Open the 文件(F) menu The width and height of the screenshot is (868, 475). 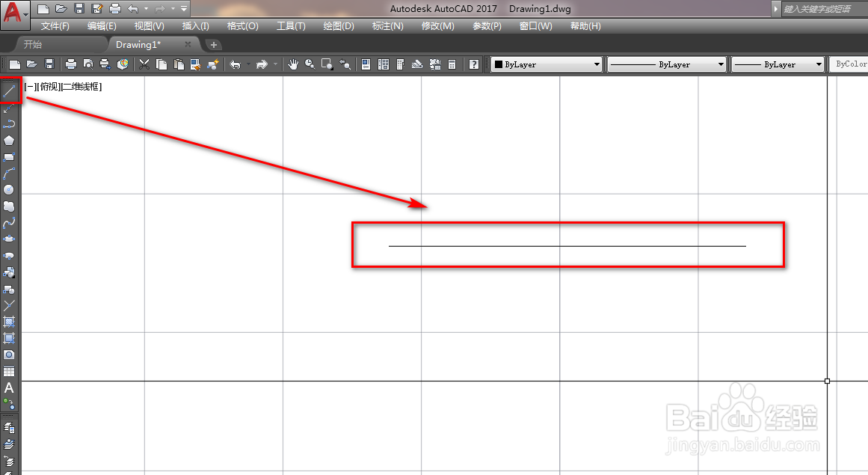pyautogui.click(x=55, y=26)
